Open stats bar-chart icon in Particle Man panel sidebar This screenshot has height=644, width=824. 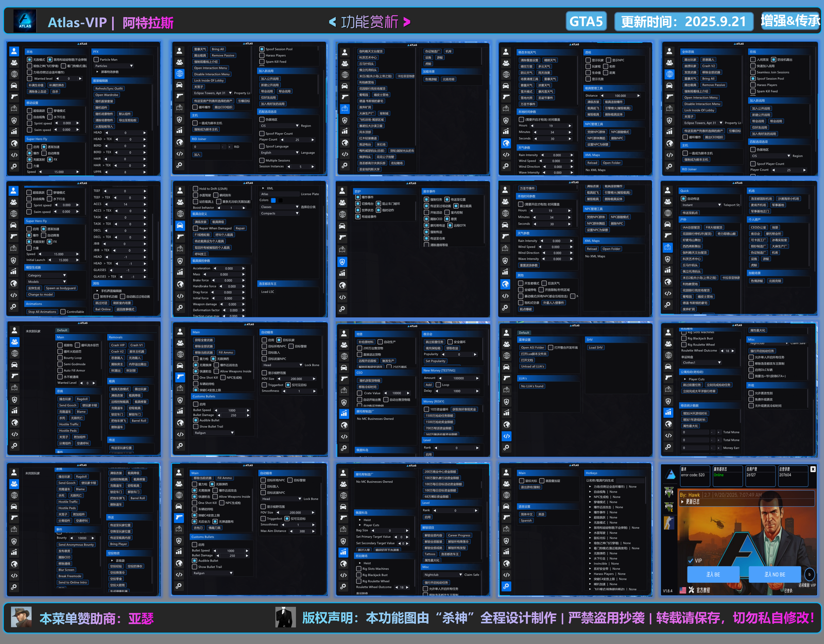tap(14, 131)
